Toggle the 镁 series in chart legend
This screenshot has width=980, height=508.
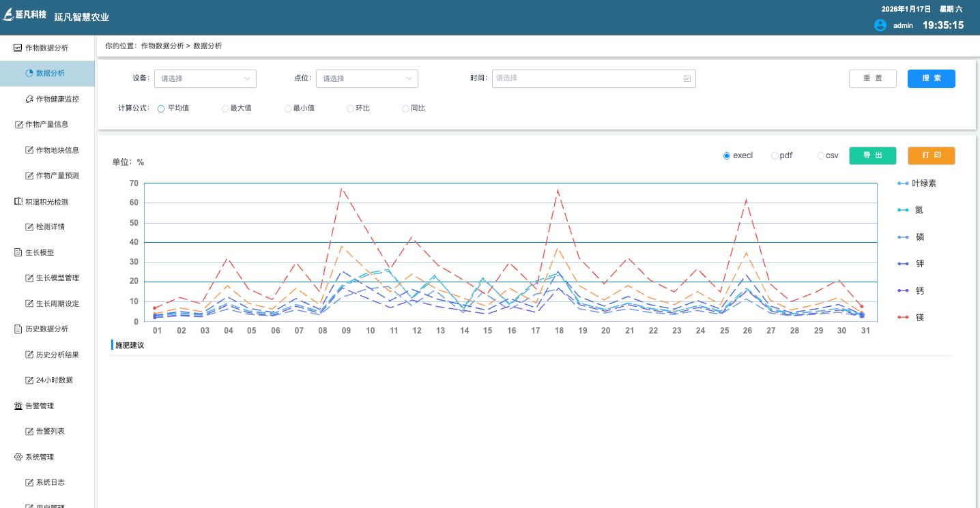pyautogui.click(x=911, y=317)
